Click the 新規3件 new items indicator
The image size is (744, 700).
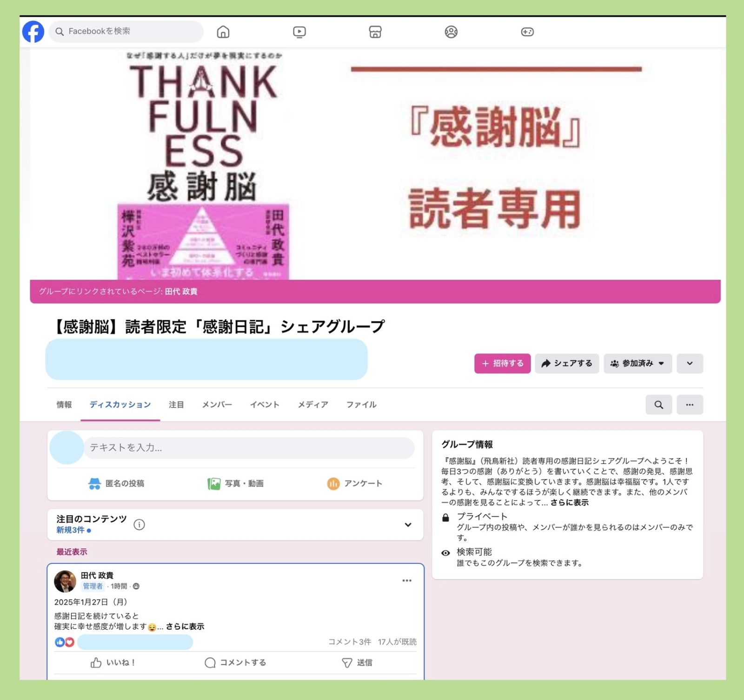point(73,530)
